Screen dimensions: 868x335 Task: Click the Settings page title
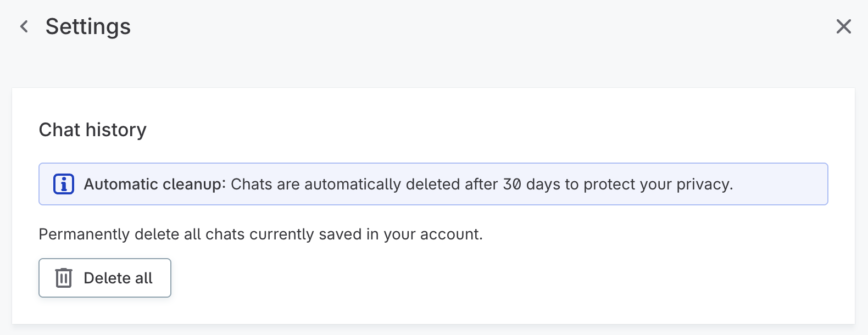tap(88, 26)
